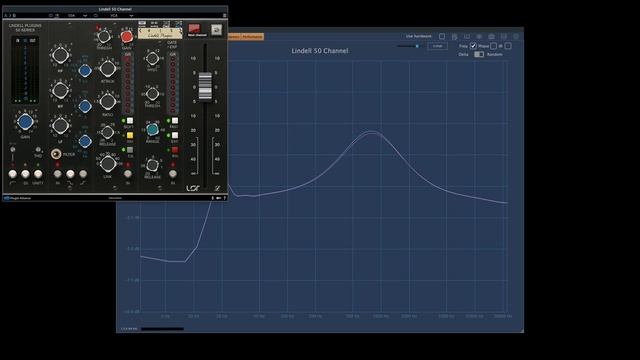Click the gray square icon beside Next Channel

216,29
